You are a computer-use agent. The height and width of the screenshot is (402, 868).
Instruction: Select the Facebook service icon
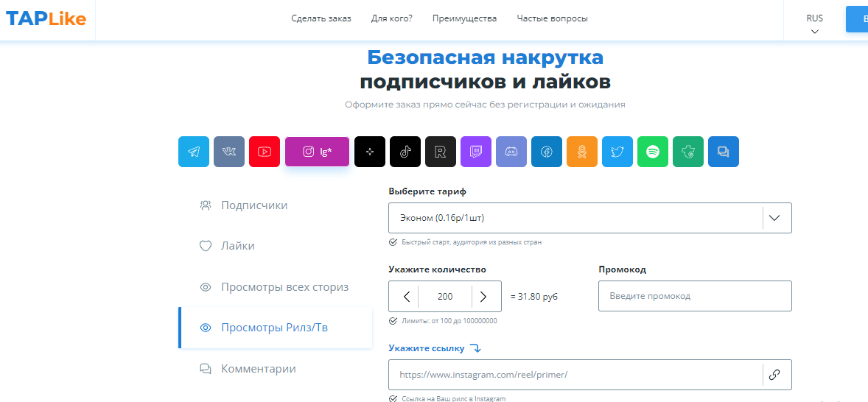[x=547, y=152]
